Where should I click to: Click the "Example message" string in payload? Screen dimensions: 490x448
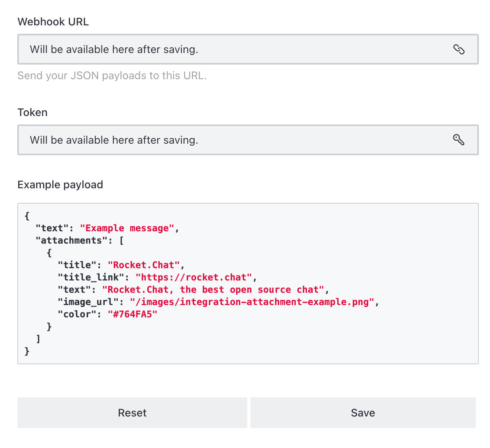coord(127,228)
